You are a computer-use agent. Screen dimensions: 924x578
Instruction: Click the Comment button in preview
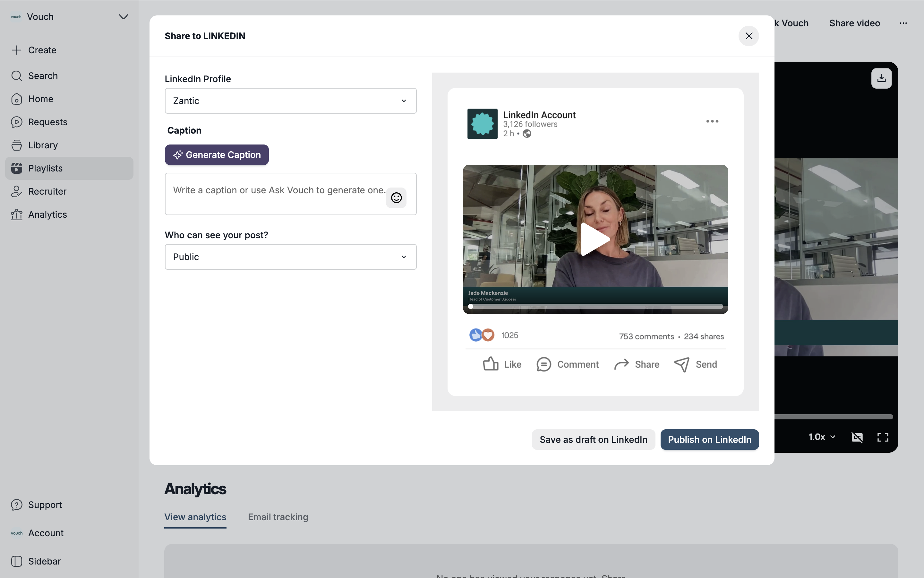[x=567, y=364]
